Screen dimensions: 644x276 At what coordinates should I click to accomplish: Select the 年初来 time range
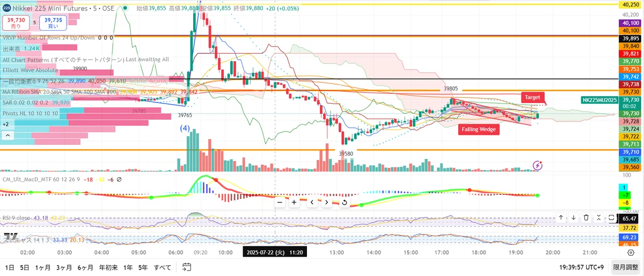tap(108, 267)
